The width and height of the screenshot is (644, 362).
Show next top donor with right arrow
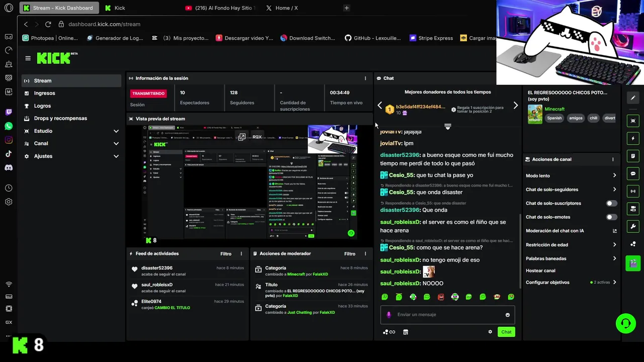pyautogui.click(x=515, y=105)
